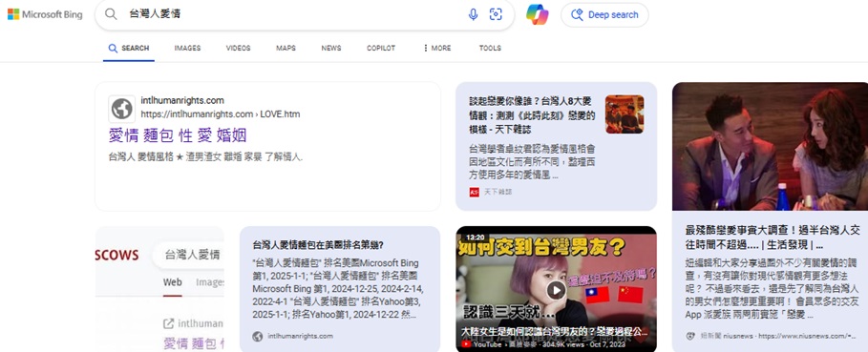
Task: Switch to the MAPS tab
Action: tap(286, 48)
